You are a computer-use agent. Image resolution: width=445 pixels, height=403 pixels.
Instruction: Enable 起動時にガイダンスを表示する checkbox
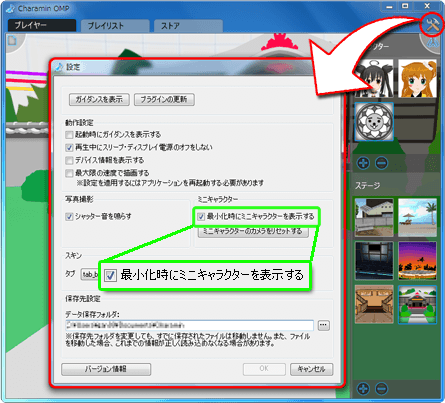point(69,135)
